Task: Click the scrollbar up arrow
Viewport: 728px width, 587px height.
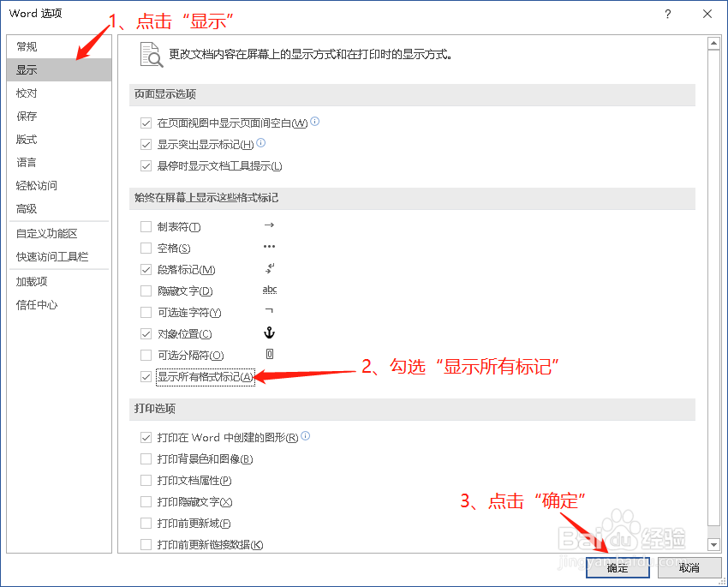Action: pos(713,44)
